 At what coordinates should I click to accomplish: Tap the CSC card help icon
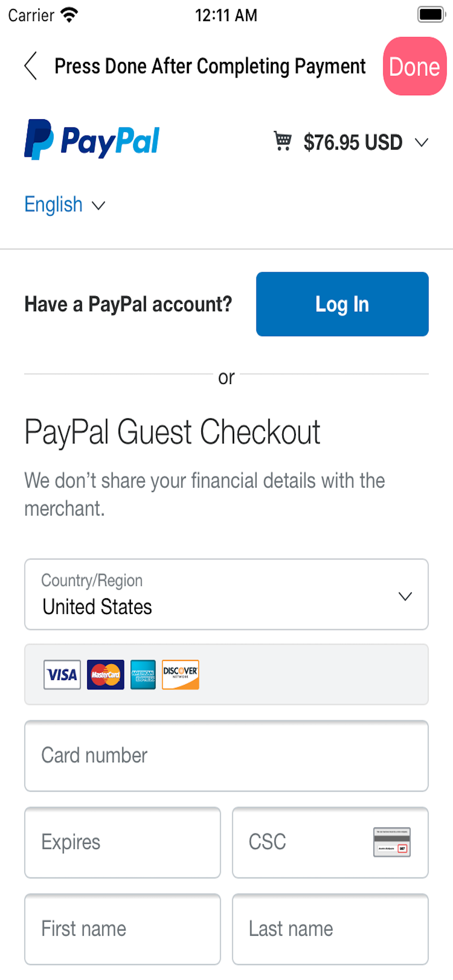pos(392,842)
